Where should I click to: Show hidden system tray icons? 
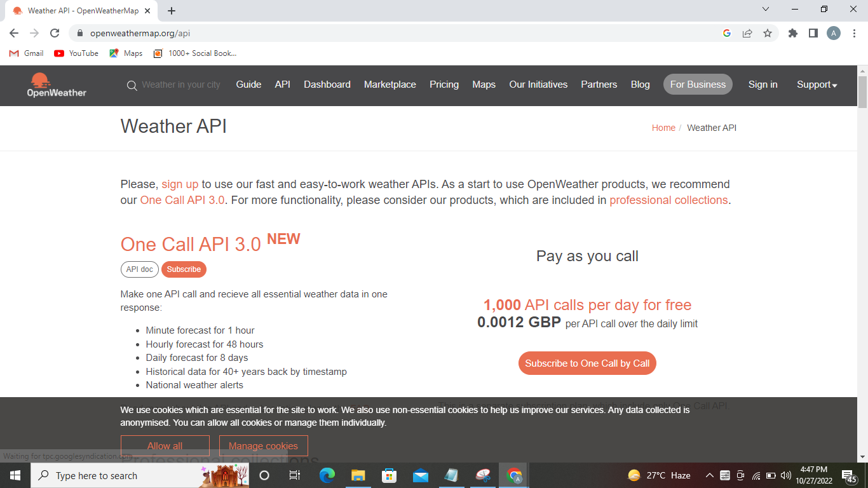(710, 475)
